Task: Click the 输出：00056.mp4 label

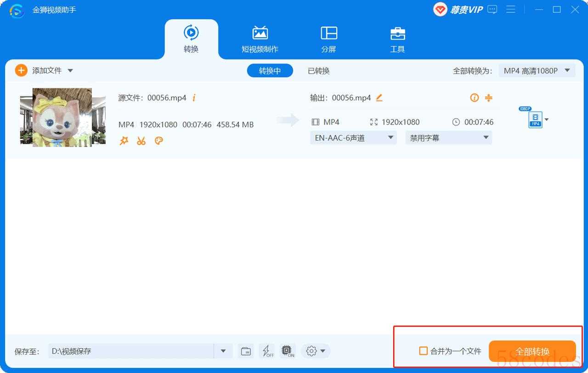Action: (x=340, y=98)
